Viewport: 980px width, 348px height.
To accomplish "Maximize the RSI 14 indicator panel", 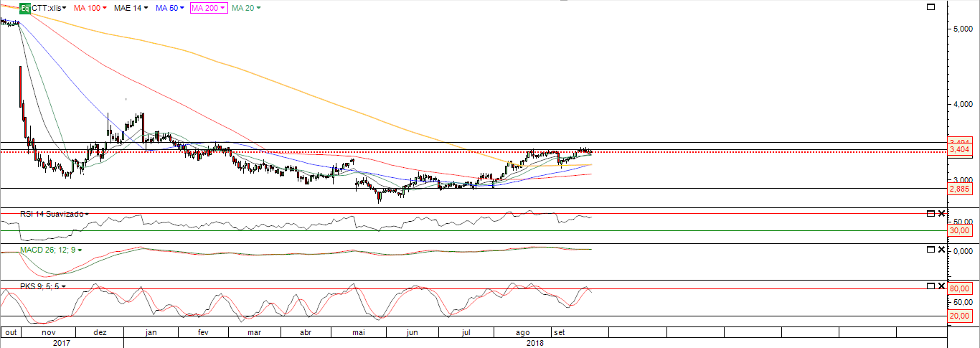I will click(x=931, y=214).
